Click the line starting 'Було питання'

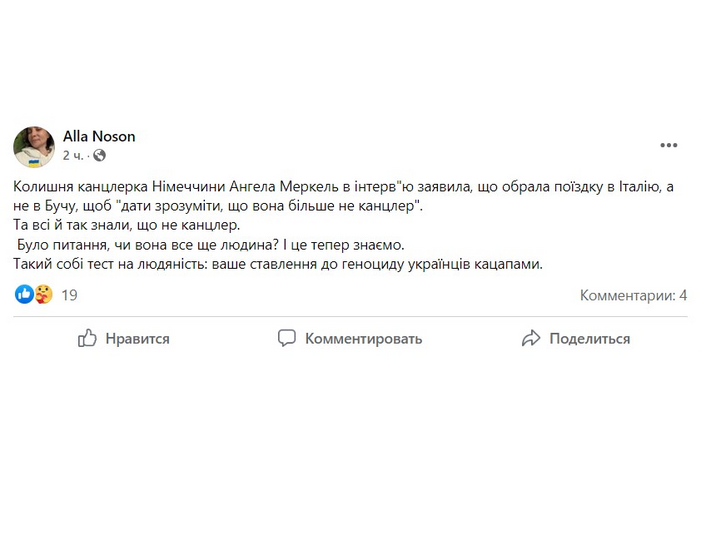coord(210,245)
